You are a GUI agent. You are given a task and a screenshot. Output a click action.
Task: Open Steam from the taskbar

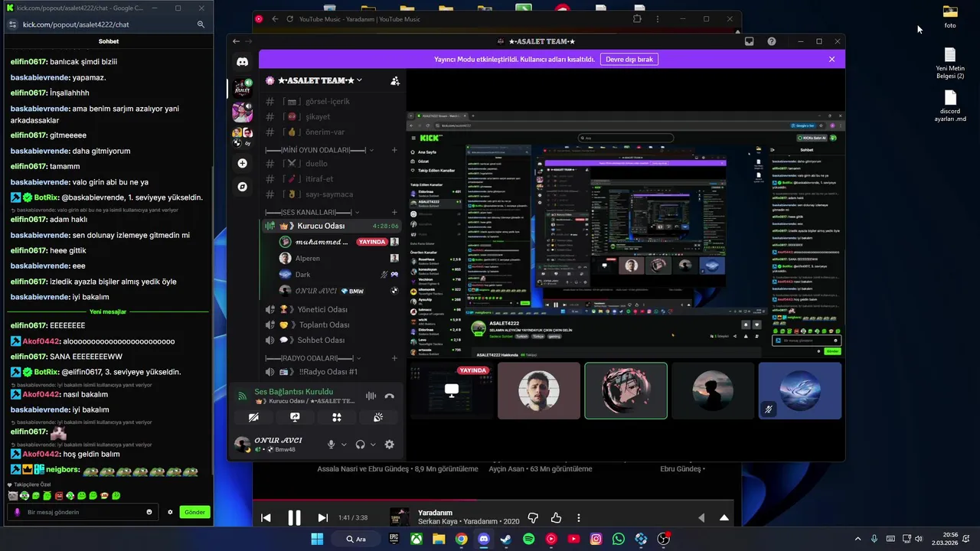click(x=506, y=539)
